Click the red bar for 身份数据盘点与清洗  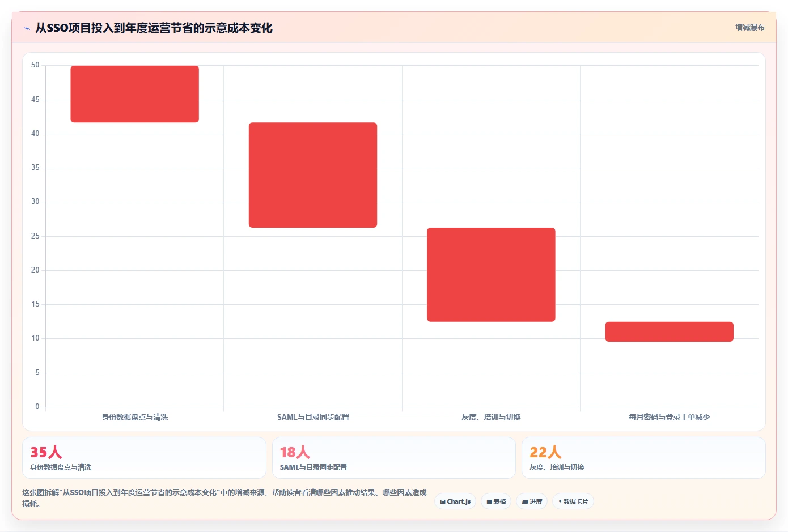pos(134,94)
